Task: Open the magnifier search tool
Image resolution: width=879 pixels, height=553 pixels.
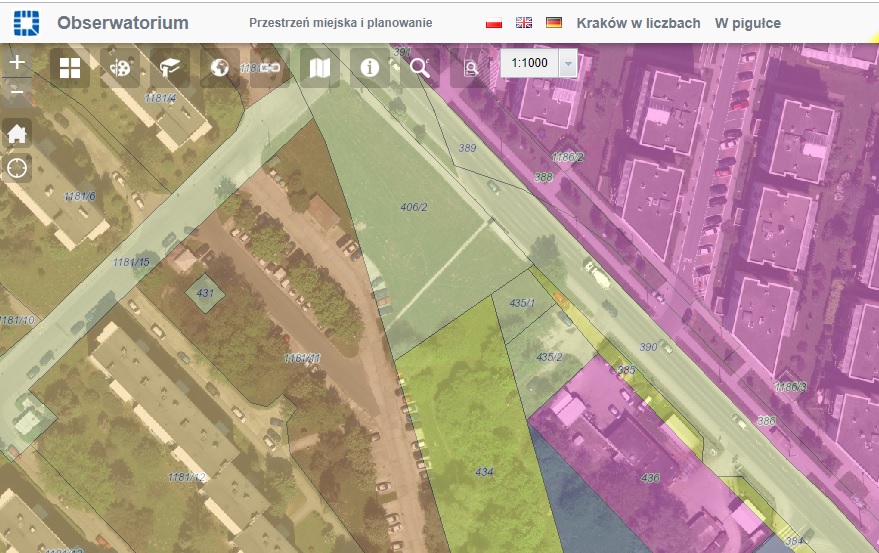Action: coord(420,68)
